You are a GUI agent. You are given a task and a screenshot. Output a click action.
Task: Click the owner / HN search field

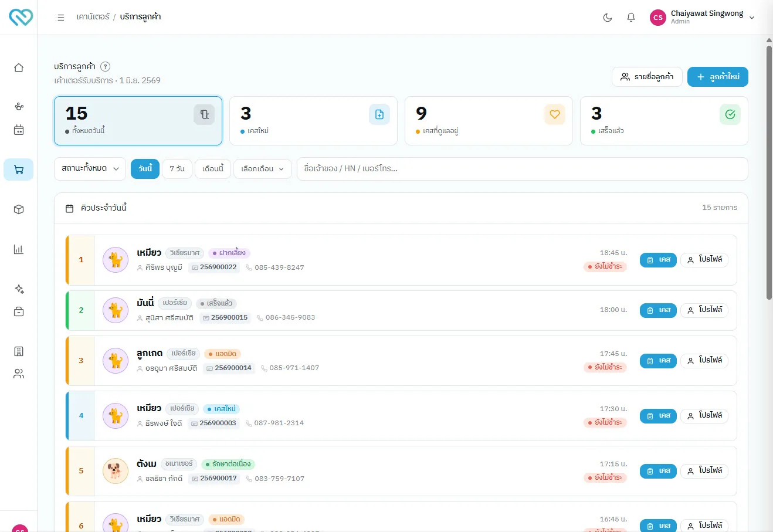(522, 169)
